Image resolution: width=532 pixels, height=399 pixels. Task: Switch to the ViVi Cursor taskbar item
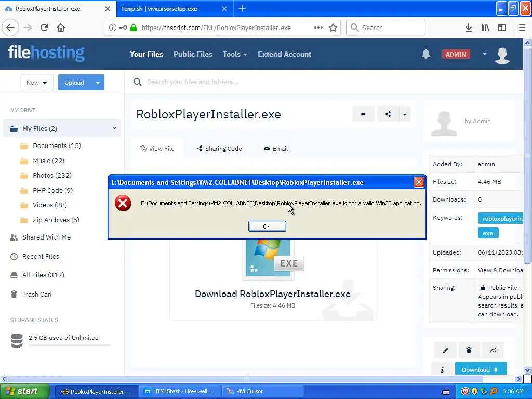(262, 391)
